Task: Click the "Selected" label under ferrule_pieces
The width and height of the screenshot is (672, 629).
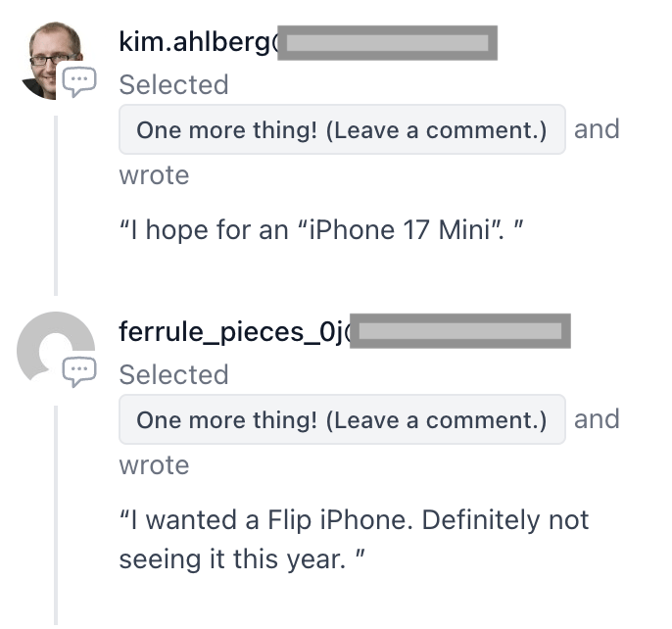Action: point(173,375)
